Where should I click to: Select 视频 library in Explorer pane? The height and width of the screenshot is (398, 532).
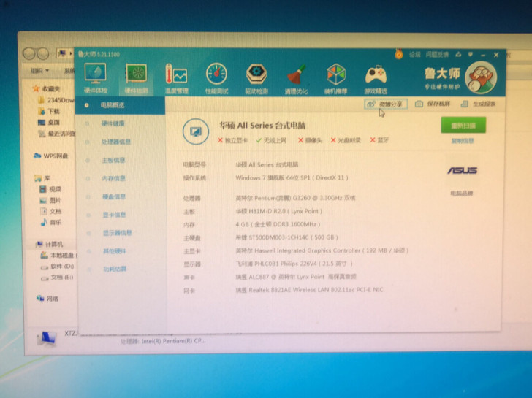(50, 189)
